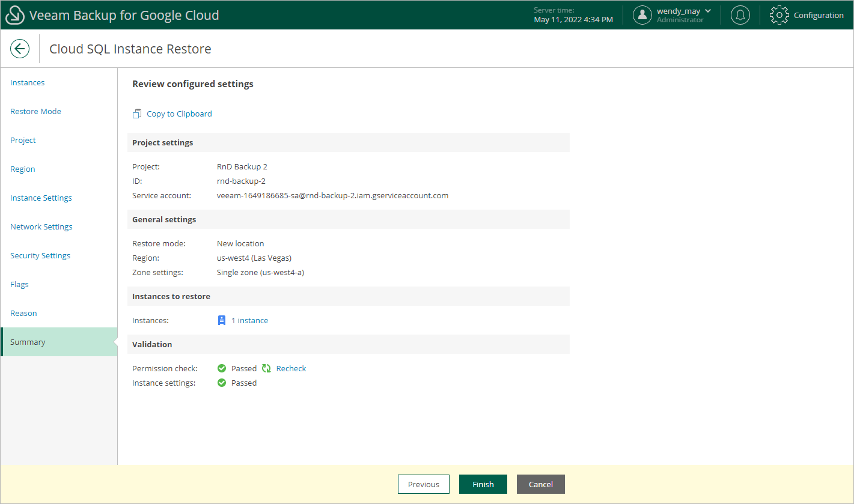Open the Security Settings step

point(40,255)
